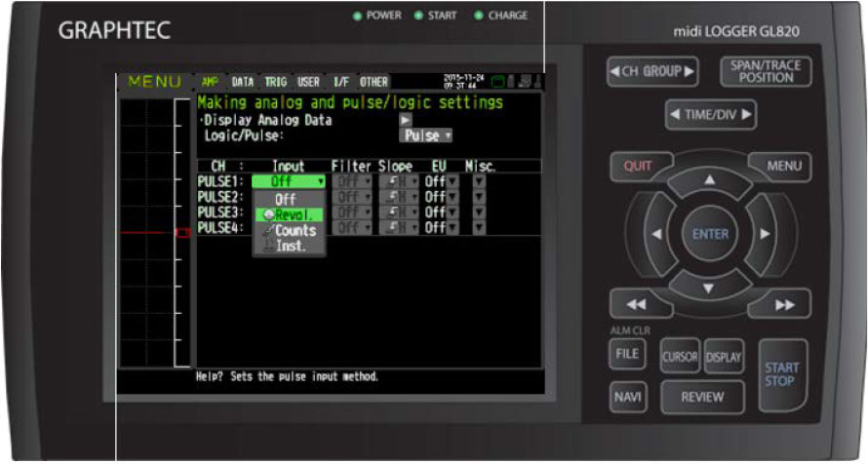The image size is (868, 464).
Task: Click the CURSOR key
Action: [x=680, y=357]
